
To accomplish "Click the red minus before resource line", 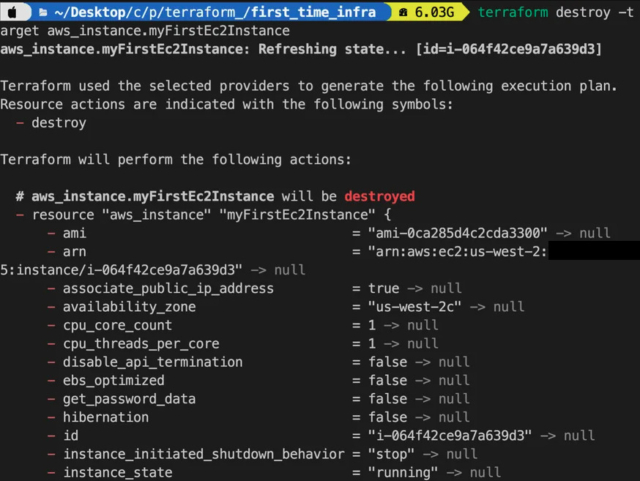I will 20,215.
